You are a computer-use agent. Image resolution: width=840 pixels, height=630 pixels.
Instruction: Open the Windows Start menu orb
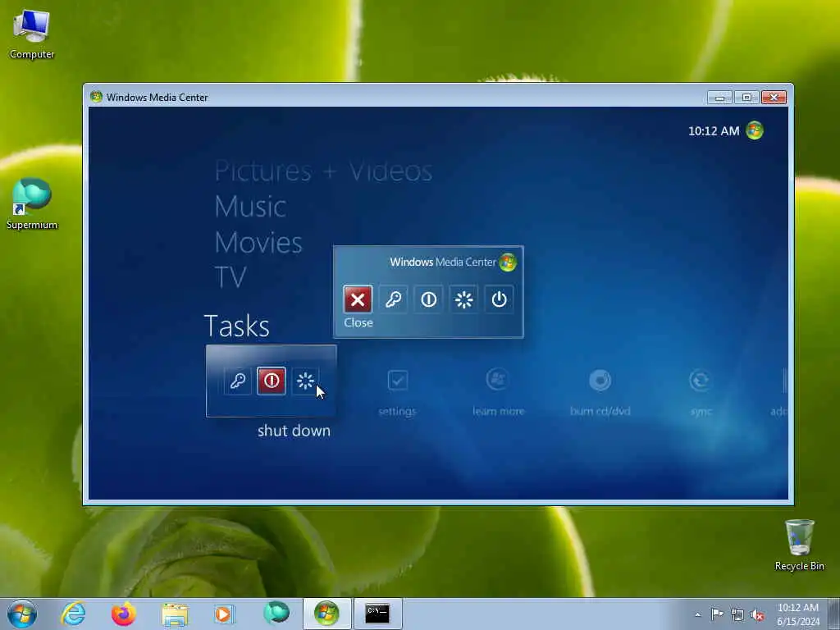pos(22,614)
